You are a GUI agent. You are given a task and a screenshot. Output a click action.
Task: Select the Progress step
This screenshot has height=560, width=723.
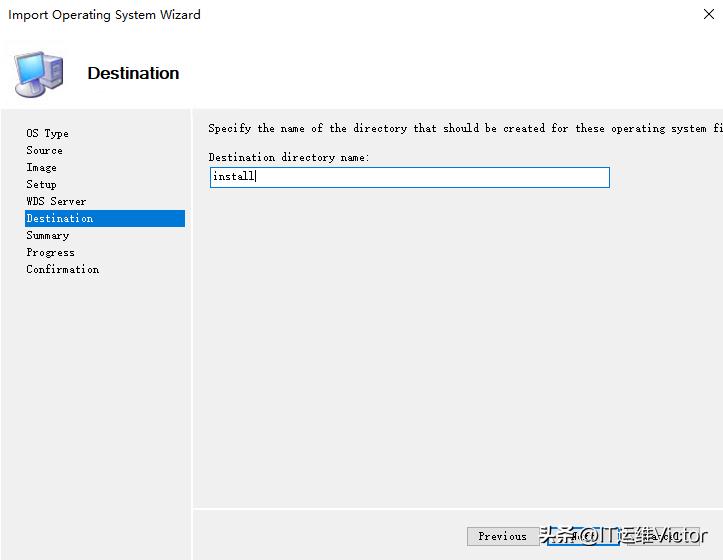(50, 252)
